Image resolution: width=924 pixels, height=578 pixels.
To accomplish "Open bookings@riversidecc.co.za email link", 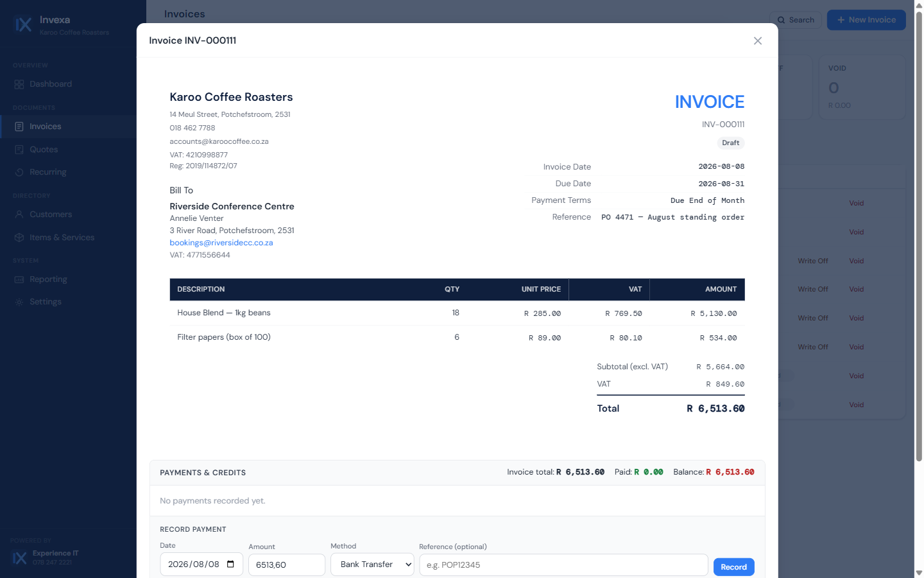I will [x=221, y=243].
